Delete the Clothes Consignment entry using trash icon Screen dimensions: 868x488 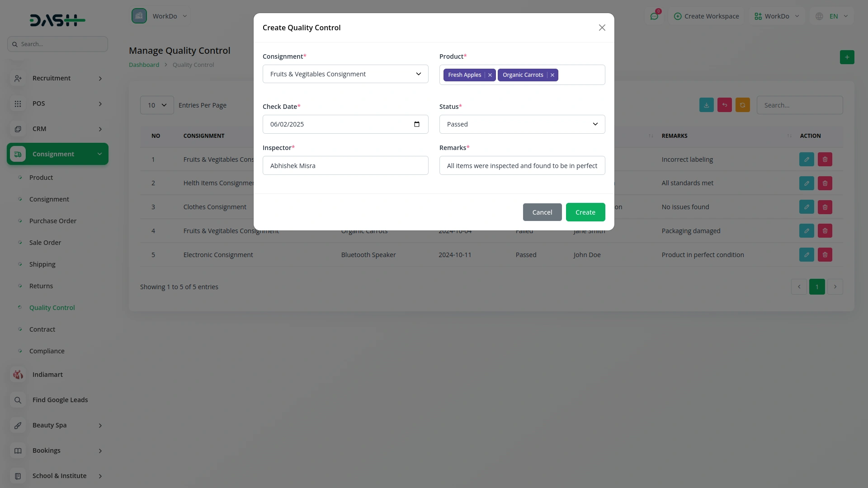pyautogui.click(x=825, y=206)
